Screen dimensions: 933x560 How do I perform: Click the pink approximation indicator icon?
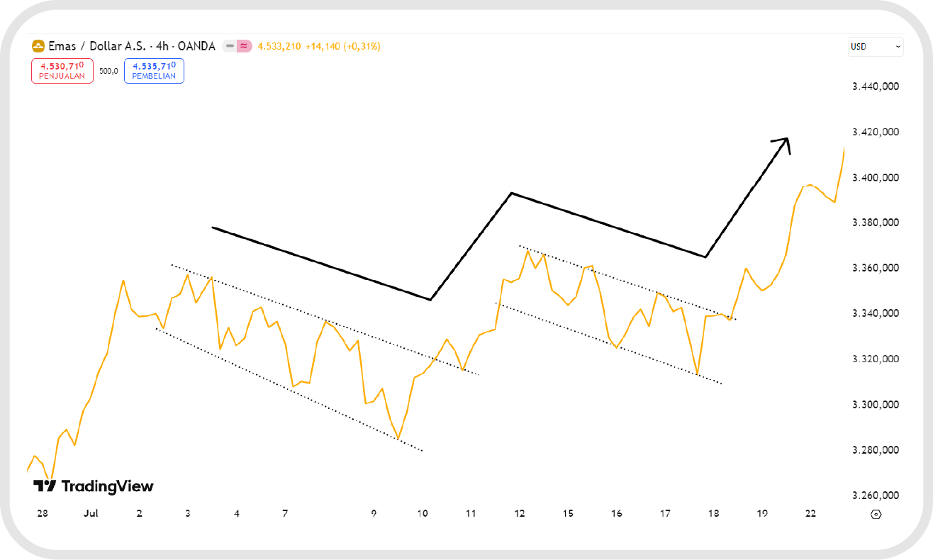(244, 46)
